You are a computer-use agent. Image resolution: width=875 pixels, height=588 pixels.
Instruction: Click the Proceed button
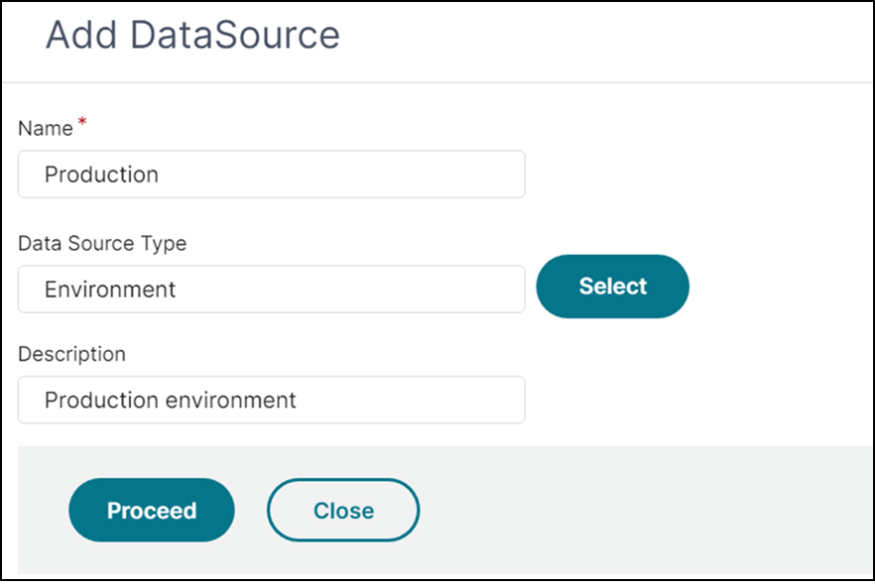[x=152, y=510]
